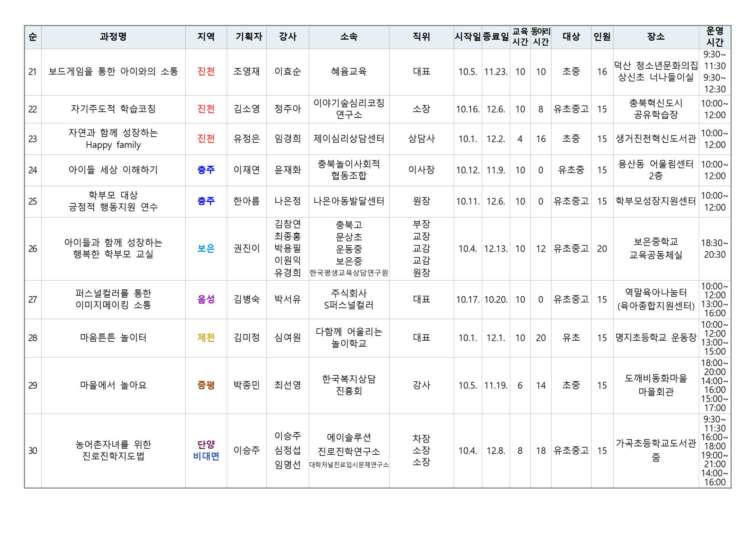
Task: Click the header cell '운영 시간'
Action: tap(715, 37)
